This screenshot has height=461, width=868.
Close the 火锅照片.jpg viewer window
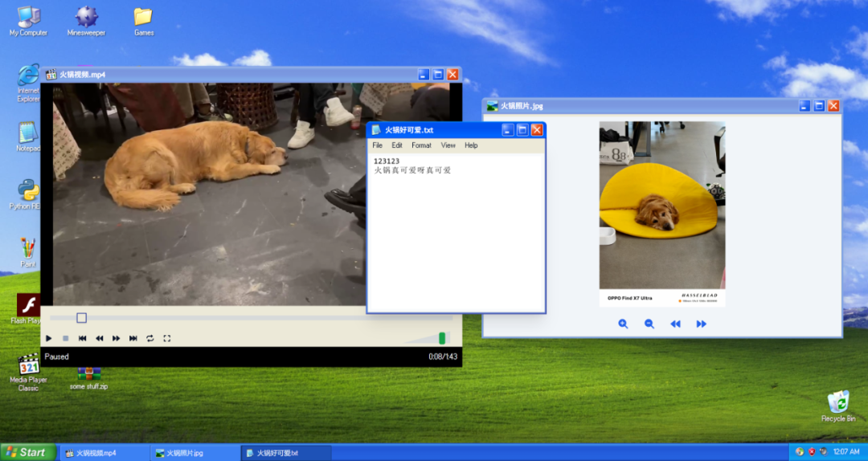tap(833, 106)
